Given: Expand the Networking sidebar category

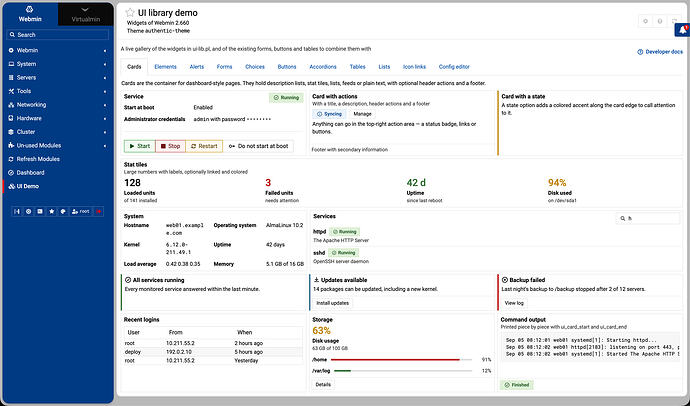Looking at the screenshot, I should pyautogui.click(x=58, y=105).
